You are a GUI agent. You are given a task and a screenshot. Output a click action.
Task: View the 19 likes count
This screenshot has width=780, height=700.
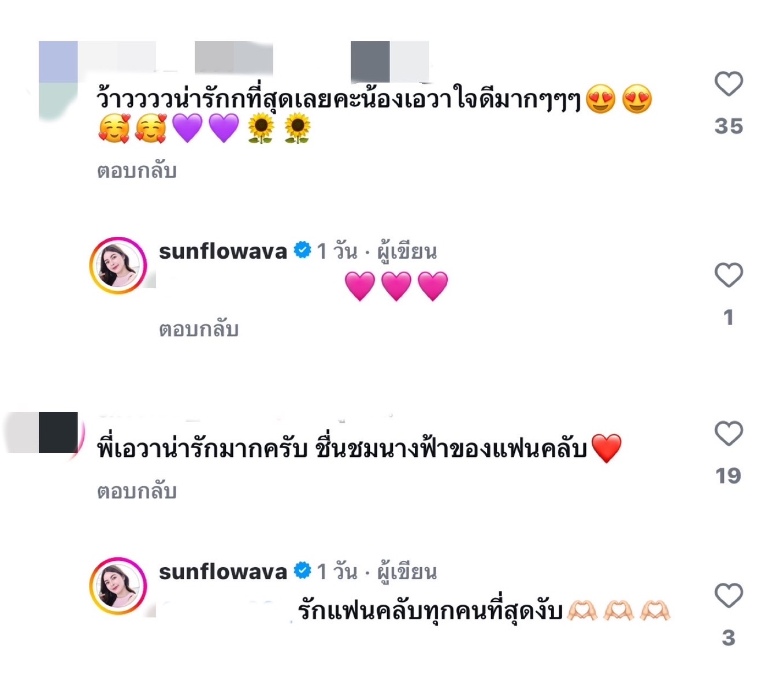[x=728, y=476]
